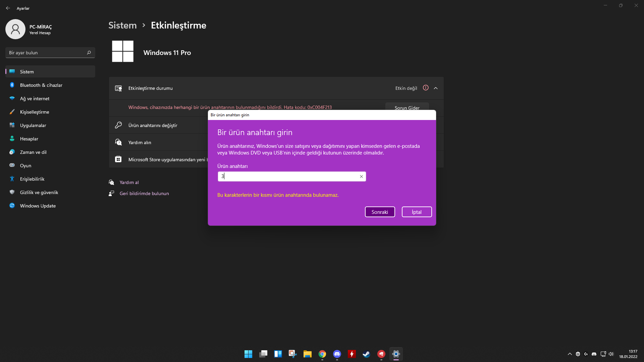Open Discord from the taskbar
Viewport: 644px width, 362px height.
click(x=337, y=354)
